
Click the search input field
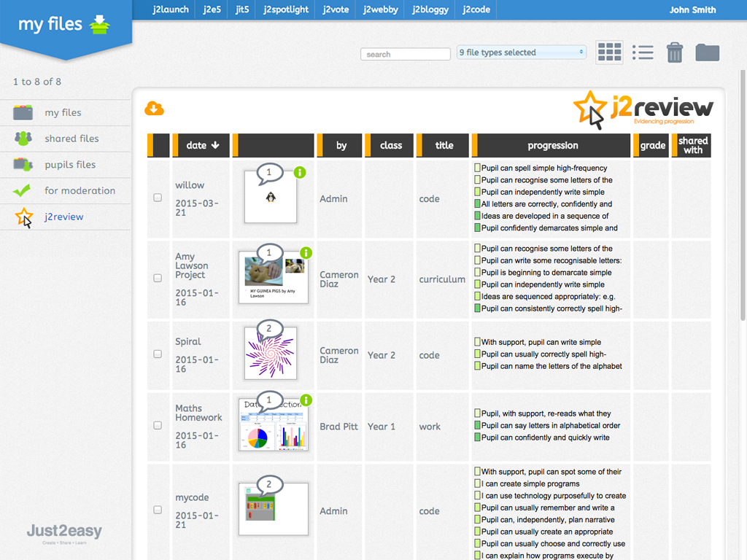tap(406, 54)
